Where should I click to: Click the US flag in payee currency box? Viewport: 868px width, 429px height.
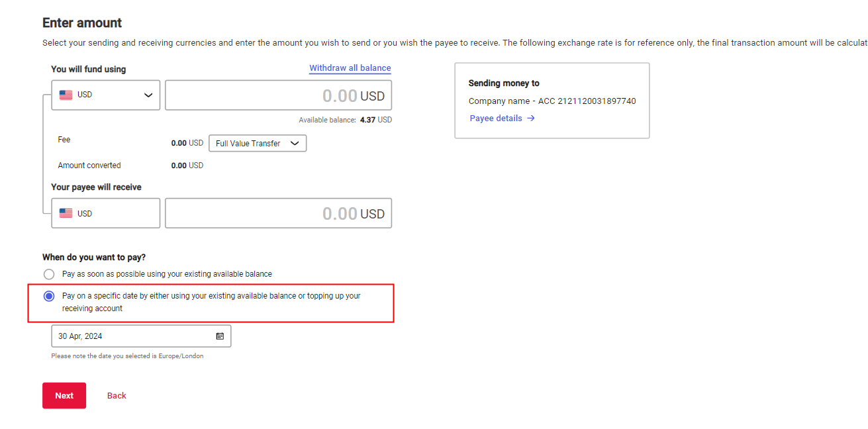(66, 213)
